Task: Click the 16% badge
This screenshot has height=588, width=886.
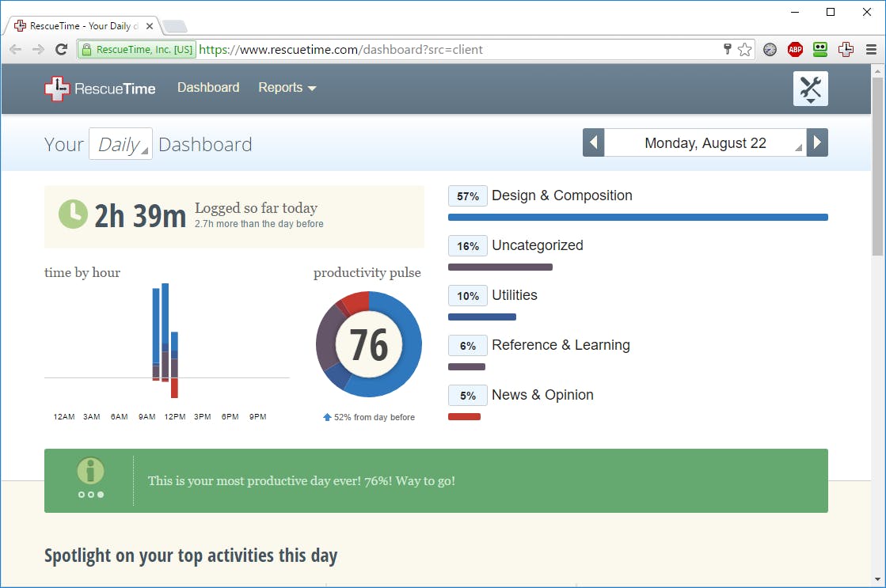Action: click(468, 245)
